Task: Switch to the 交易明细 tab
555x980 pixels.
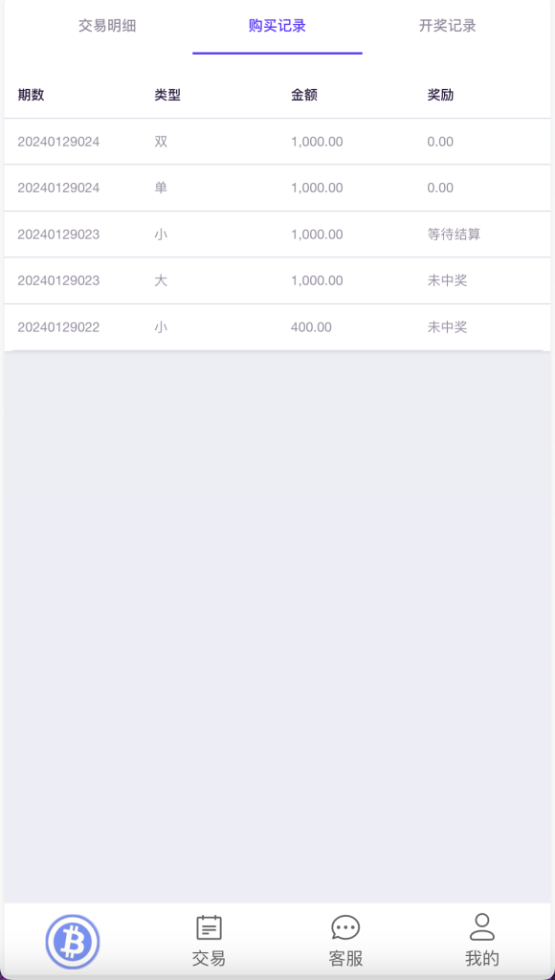Action: (108, 27)
